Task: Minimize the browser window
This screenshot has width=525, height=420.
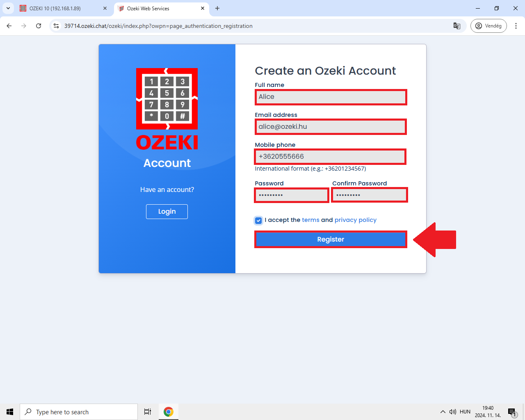Action: [x=478, y=8]
